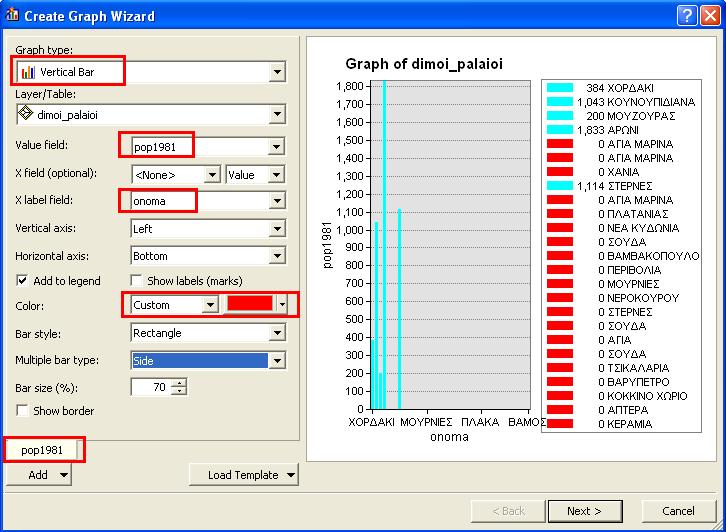The image size is (726, 532).
Task: Click the Vertical Bar graph type icon
Action: (x=28, y=72)
